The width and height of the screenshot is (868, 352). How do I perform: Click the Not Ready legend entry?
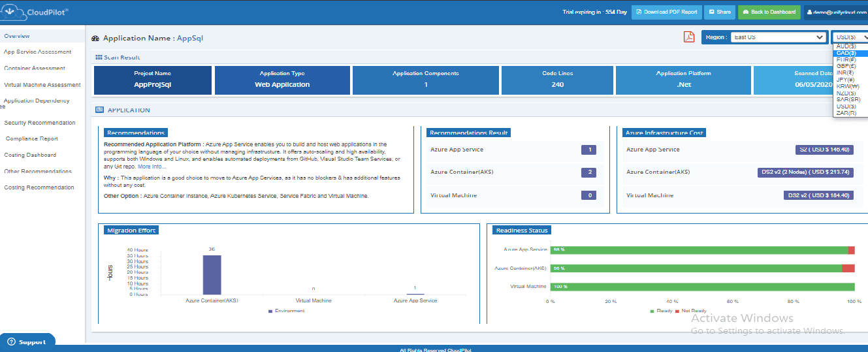[x=691, y=311]
